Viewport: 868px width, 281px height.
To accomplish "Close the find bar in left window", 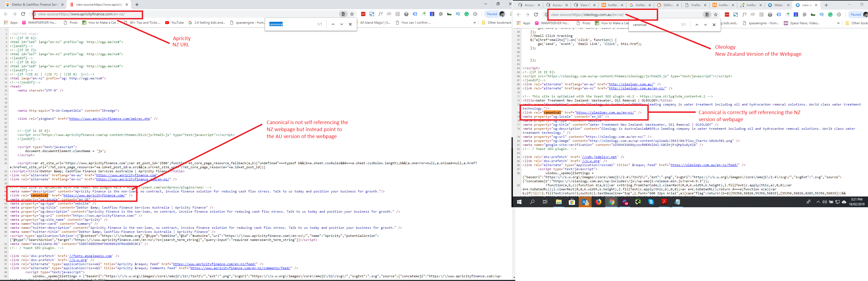I will [x=350, y=24].
